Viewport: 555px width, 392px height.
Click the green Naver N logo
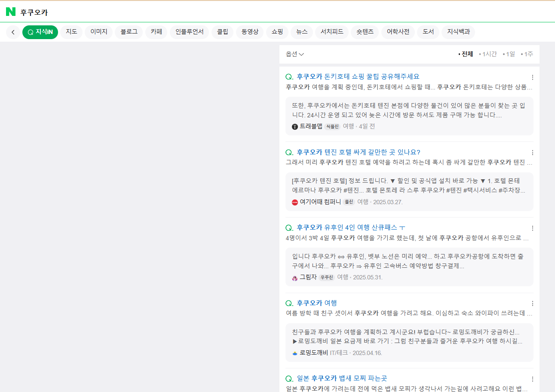click(11, 12)
